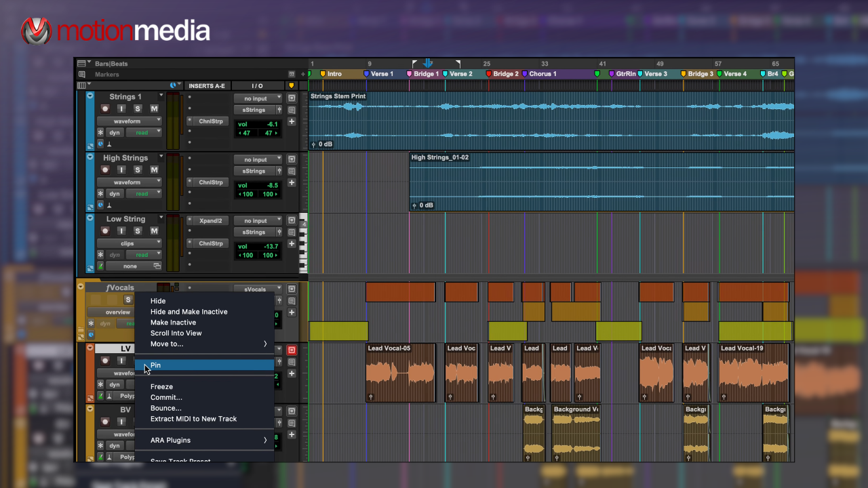Open the Move to... submenu
Screen dimensions: 868x488
tap(205, 344)
